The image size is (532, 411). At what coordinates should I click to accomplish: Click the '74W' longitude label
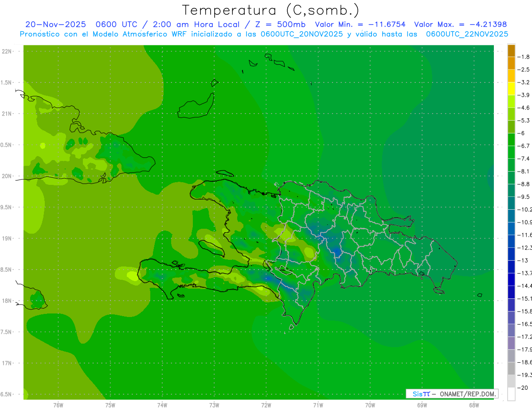pos(162,405)
